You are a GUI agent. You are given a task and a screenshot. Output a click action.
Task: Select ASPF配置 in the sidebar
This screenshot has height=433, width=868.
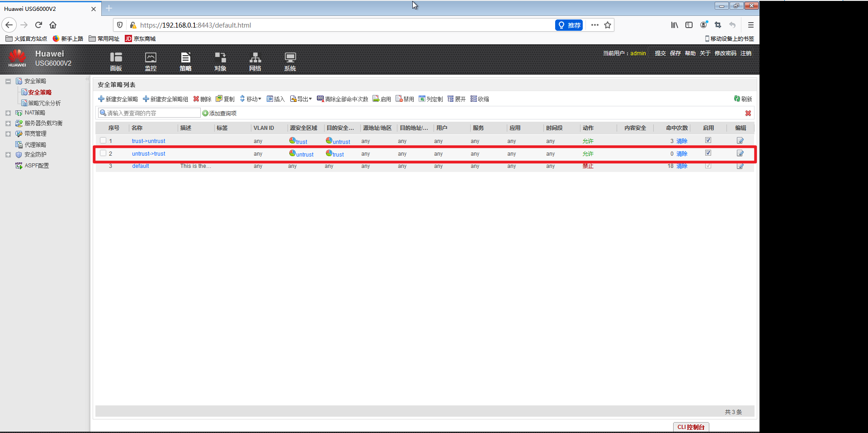point(37,166)
